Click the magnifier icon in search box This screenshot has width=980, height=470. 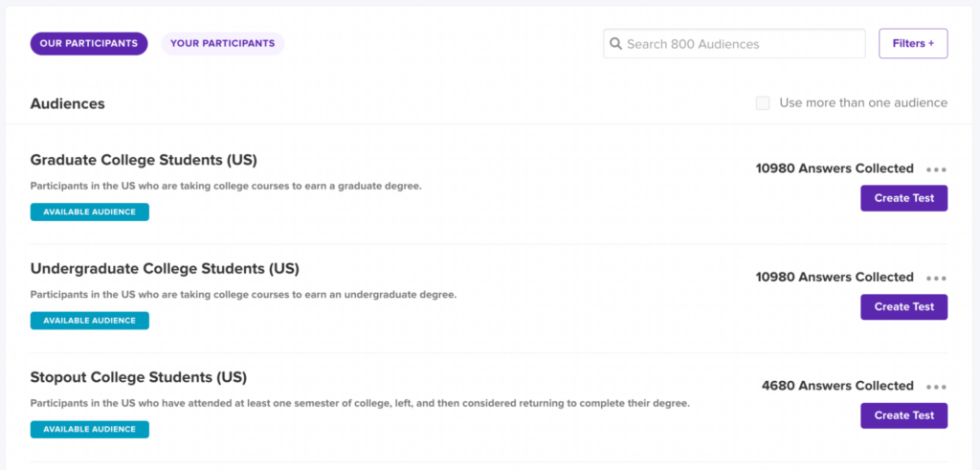point(615,44)
